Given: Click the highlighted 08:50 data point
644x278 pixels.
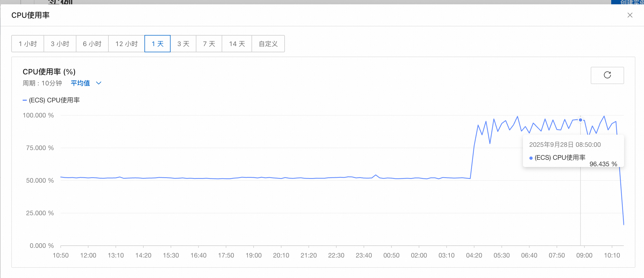Looking at the screenshot, I should 581,120.
